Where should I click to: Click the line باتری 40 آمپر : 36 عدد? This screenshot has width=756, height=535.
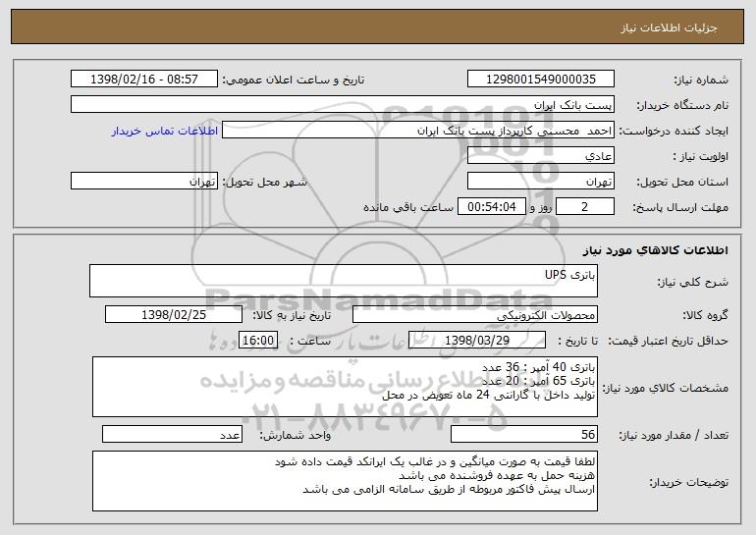[539, 367]
